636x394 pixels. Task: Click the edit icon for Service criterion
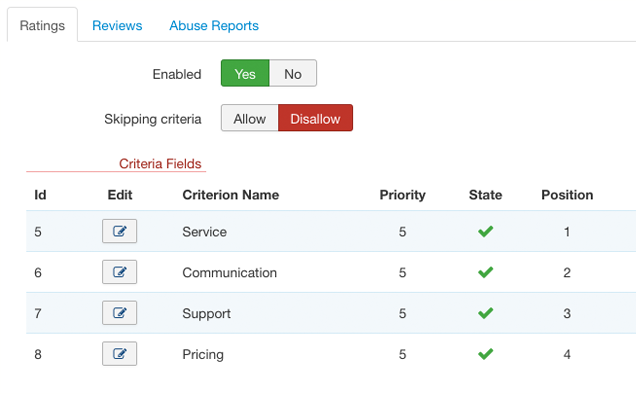coord(119,231)
